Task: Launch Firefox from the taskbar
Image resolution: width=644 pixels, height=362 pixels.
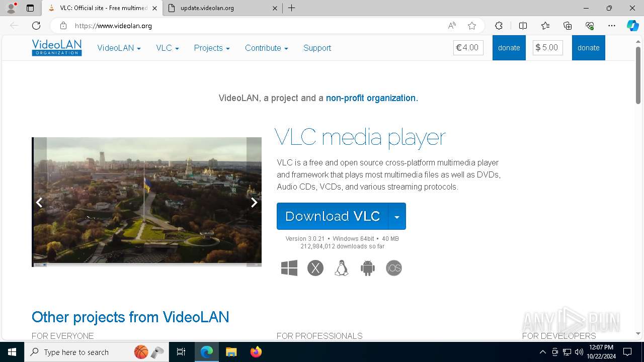Action: tap(256, 352)
